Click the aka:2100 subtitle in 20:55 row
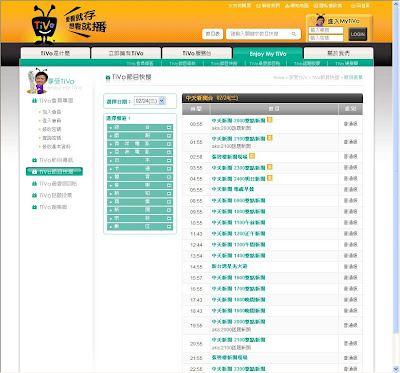The image size is (400, 373). pyautogui.click(x=231, y=348)
